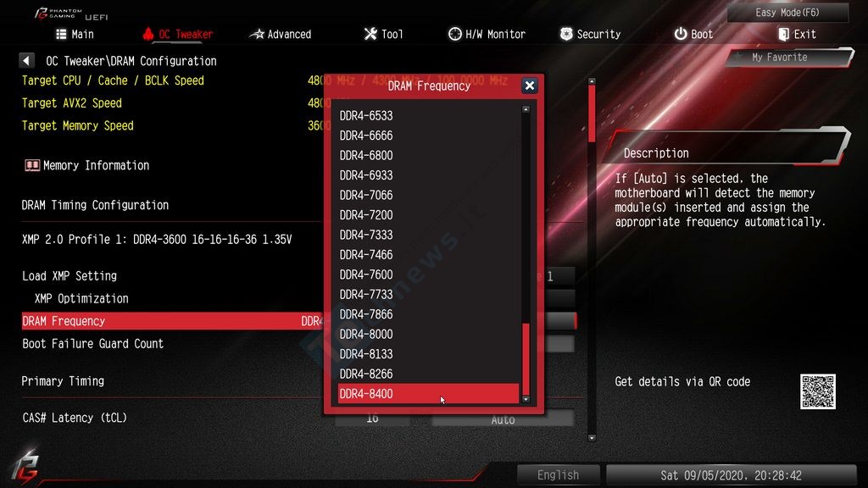Pick DDR4-7866 from the list
Image resolution: width=868 pixels, height=488 pixels.
click(428, 314)
